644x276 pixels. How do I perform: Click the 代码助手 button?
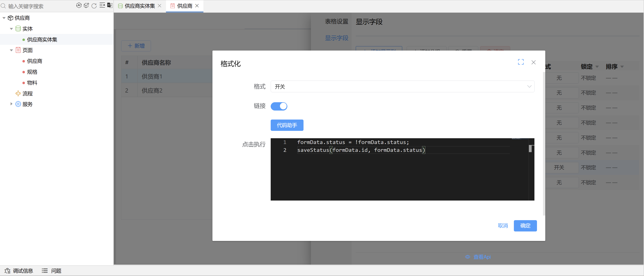point(287,125)
